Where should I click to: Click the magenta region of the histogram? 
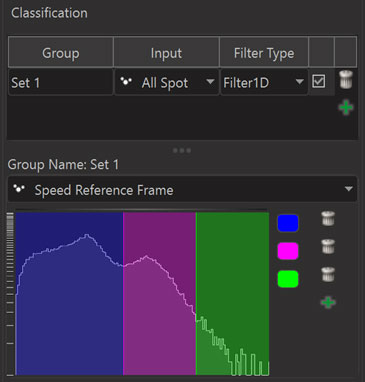(x=160, y=293)
